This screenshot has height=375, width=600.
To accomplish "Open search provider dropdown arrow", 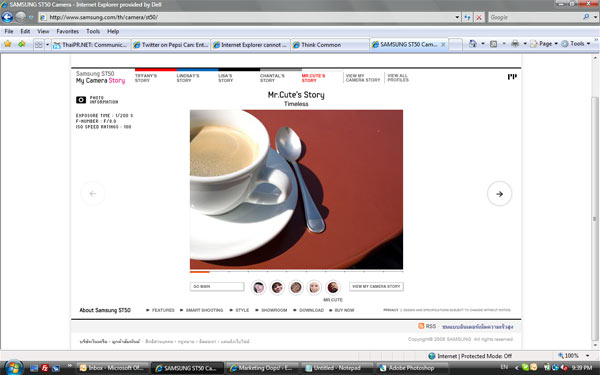I will point(595,17).
